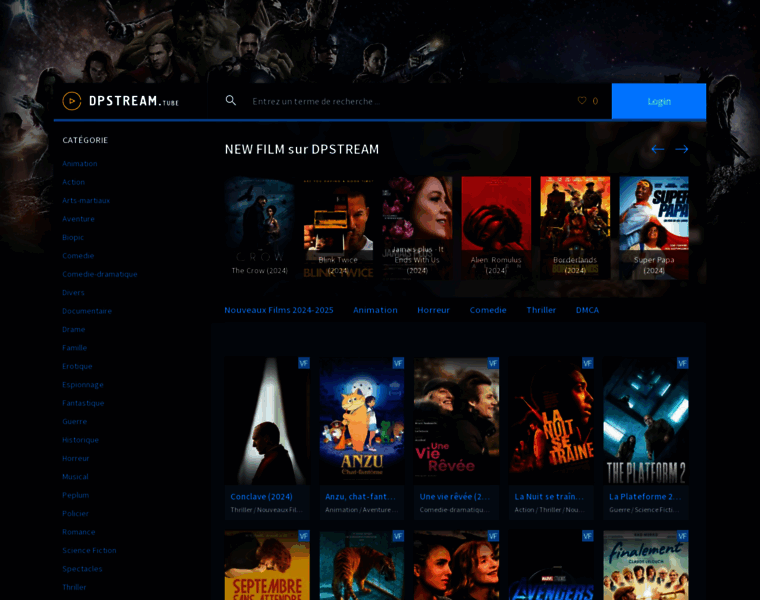Screen dimensions: 760x600
Task: Open the Thriller tab above the grid
Action: click(x=541, y=310)
